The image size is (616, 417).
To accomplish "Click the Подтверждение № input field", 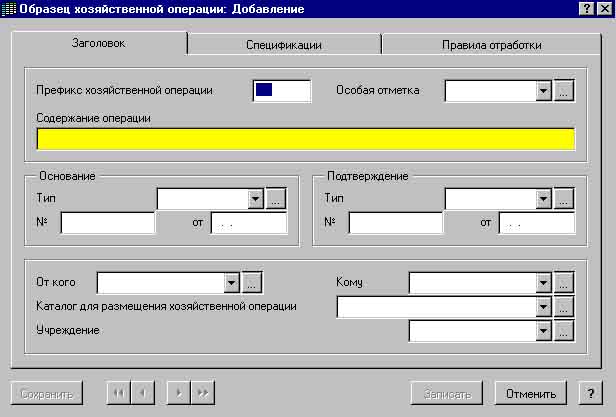I will pos(396,223).
